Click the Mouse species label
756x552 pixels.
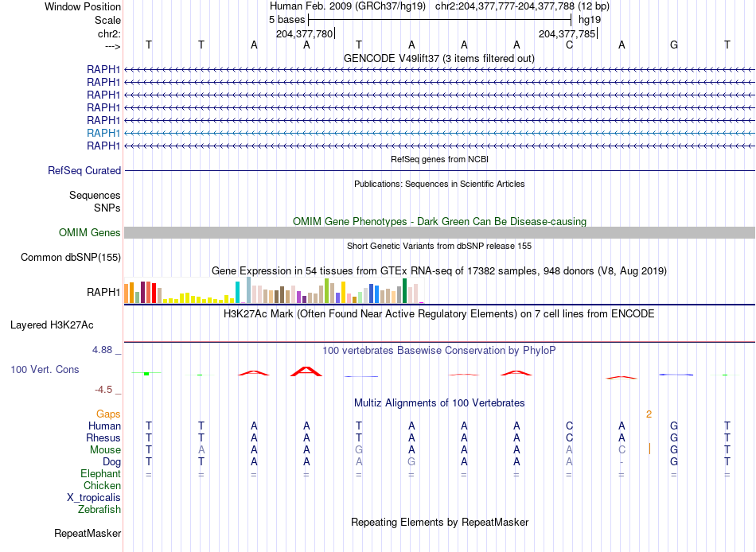point(105,450)
